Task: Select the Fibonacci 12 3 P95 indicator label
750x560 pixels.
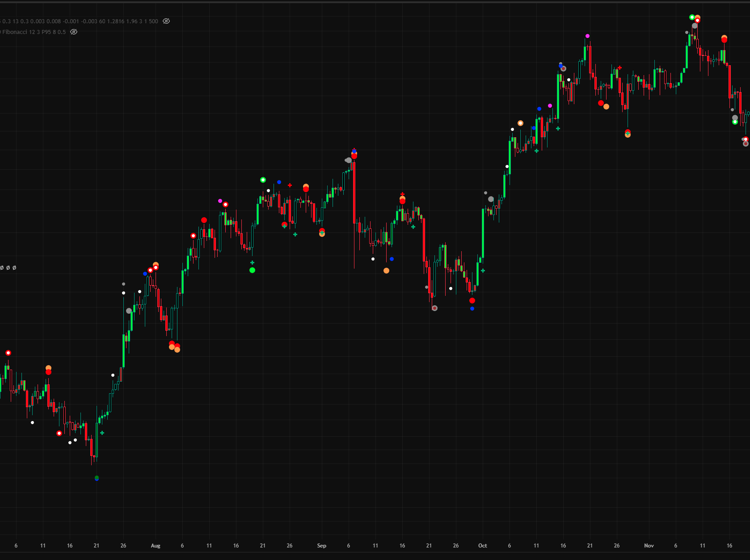Action: [34, 32]
